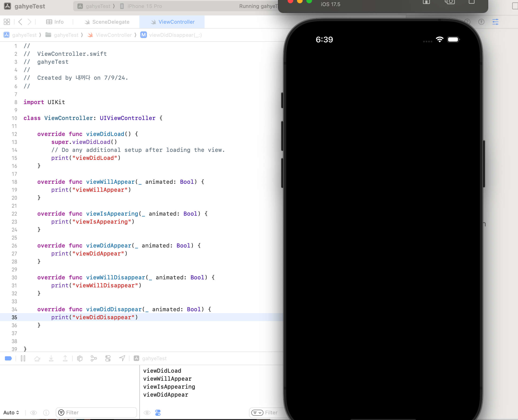Viewport: 518px width, 420px height.
Task: Click Simulate Location arrow icon
Action: [x=122, y=358]
